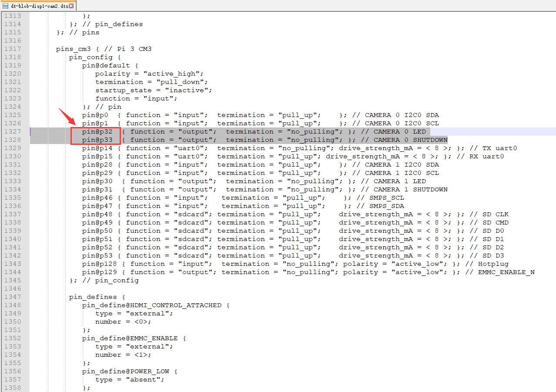Click the '// Hotplug' comment

[487, 264]
